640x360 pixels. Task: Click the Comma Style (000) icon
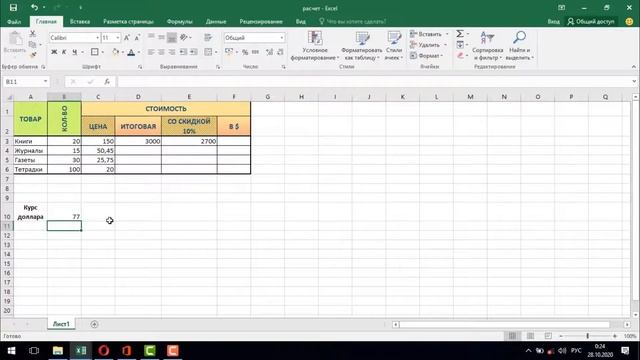tap(256, 52)
